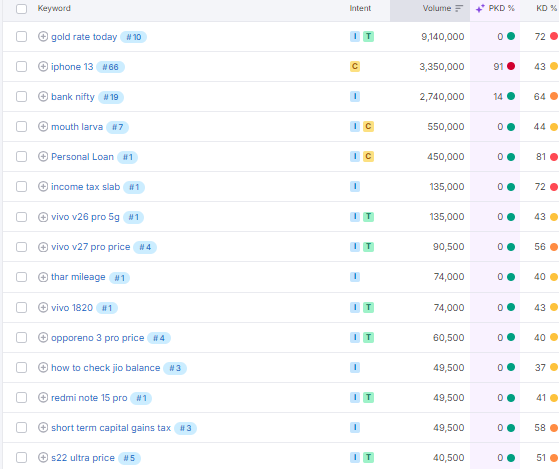
Task: Click the Keyword column header
Action: 54,8
